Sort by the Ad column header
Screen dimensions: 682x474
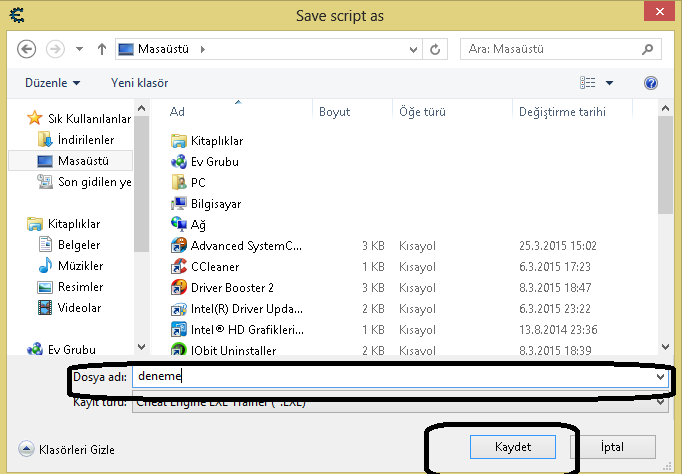click(x=177, y=112)
